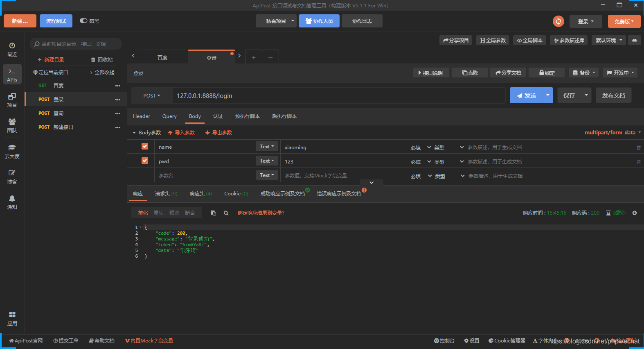Open 控制台 console in status bar
This screenshot has height=349, width=644.
pos(444,341)
